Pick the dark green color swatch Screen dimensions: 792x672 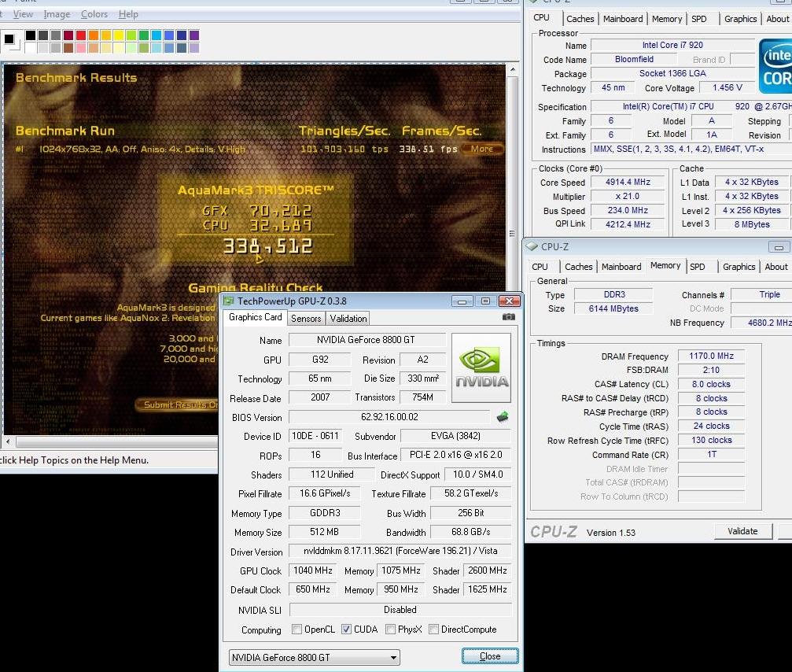point(144,35)
